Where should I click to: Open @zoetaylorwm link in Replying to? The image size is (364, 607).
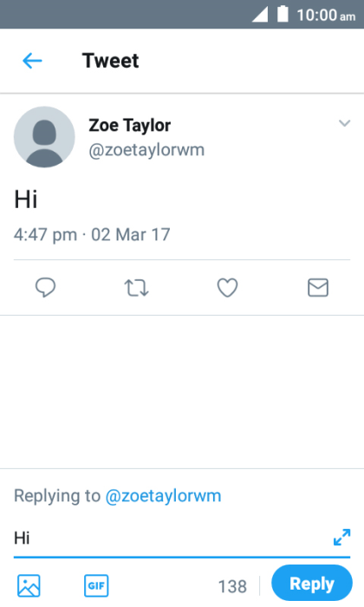point(163,496)
